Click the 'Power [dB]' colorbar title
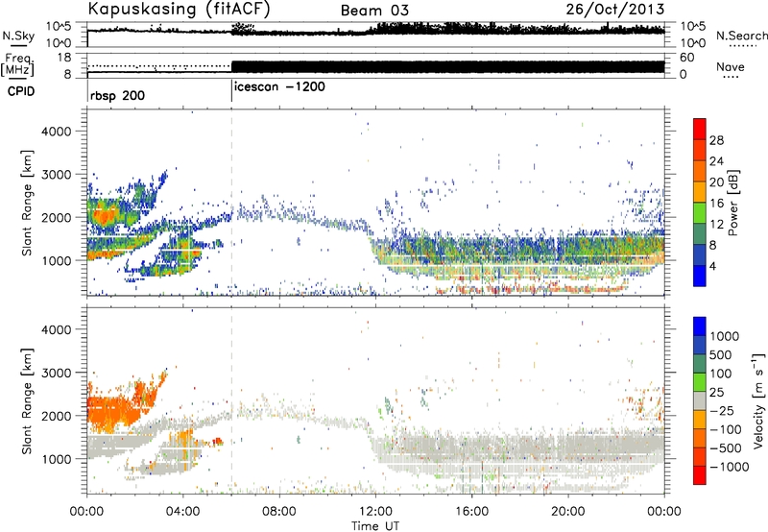 (733, 203)
